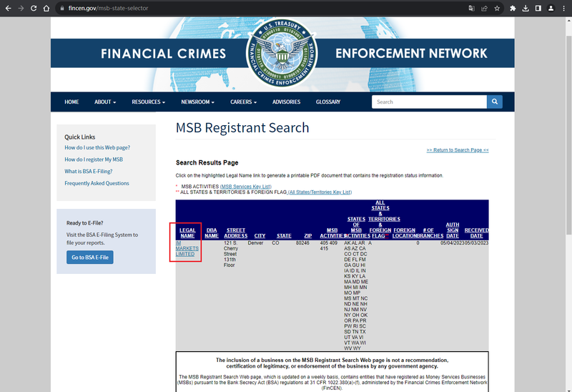Open the browser home page icon
Viewport: 572px width, 392px height.
(46, 8)
